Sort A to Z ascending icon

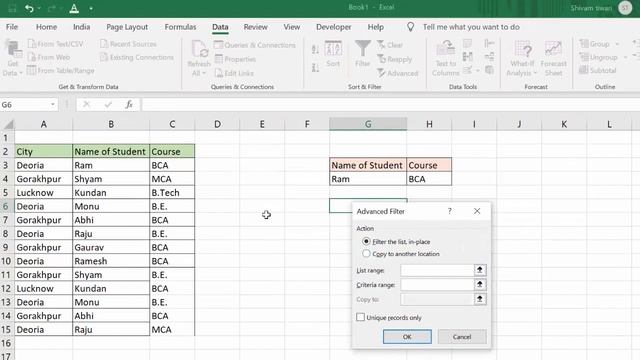[315, 49]
